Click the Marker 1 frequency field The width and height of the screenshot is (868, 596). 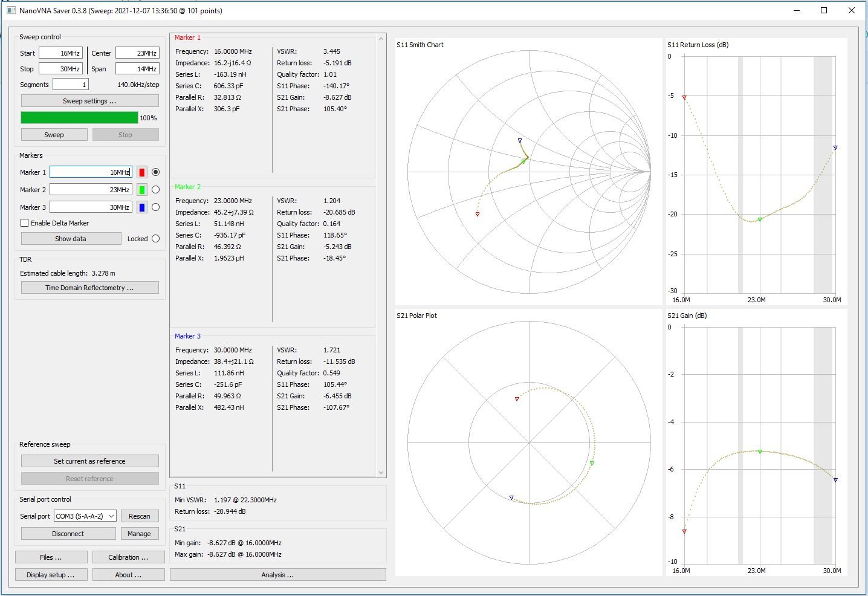[x=91, y=172]
